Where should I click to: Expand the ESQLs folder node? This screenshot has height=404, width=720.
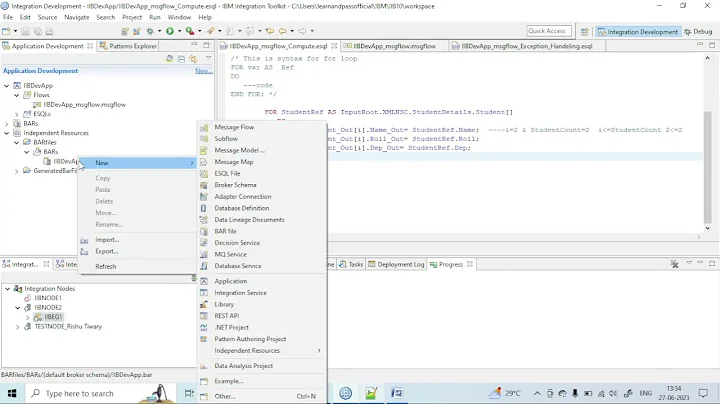pos(17,114)
